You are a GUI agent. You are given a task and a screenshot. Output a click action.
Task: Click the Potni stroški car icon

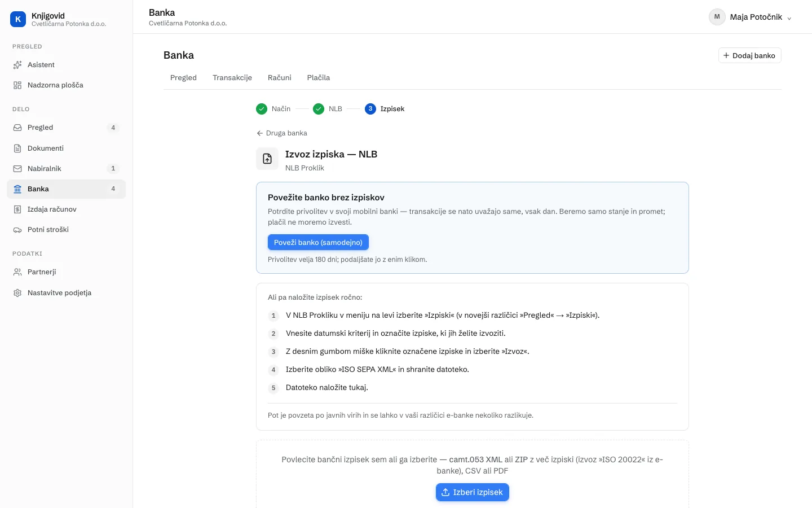(17, 230)
